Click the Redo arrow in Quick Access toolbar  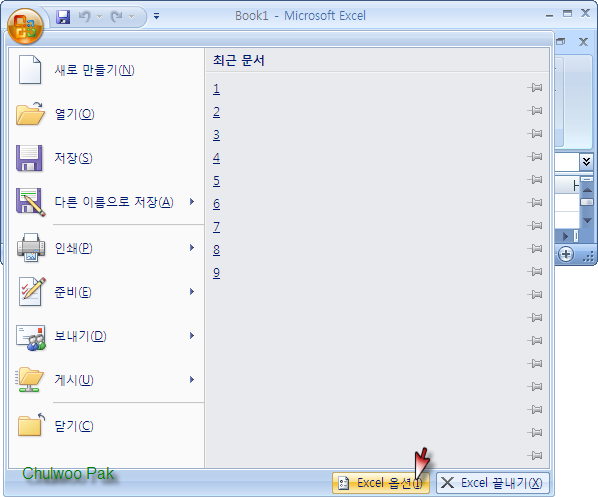tap(117, 16)
